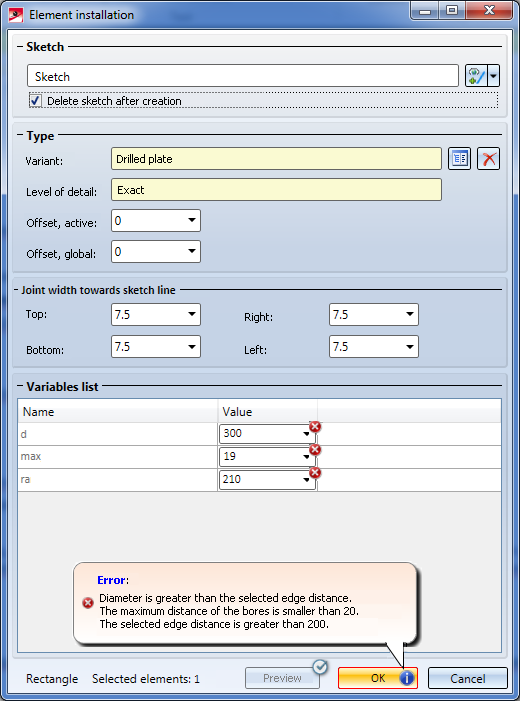Click the sketch selection pencil icon

click(476, 76)
